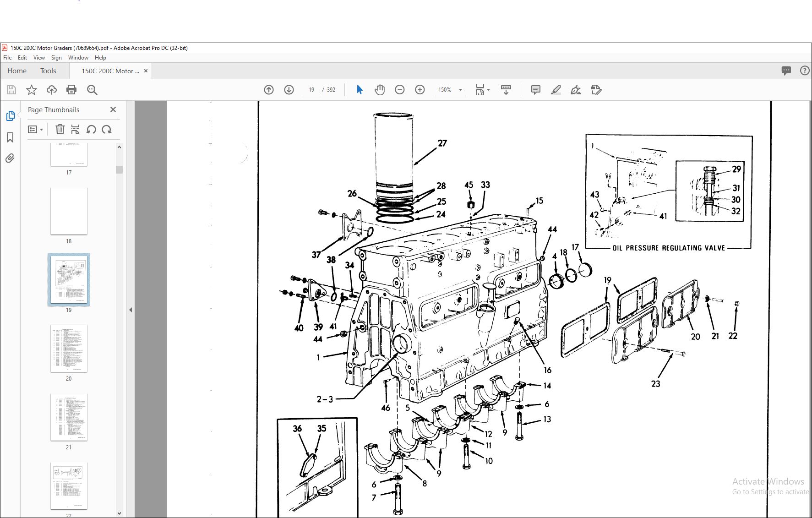Open the Window menu

[x=78, y=58]
